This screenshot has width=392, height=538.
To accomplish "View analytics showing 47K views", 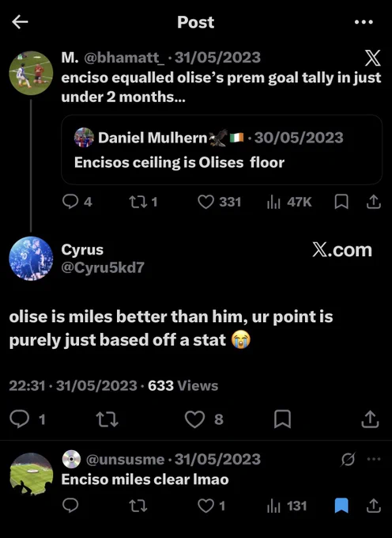I will (288, 202).
